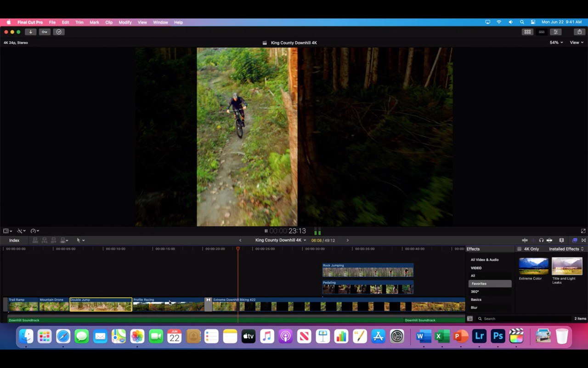Image resolution: width=588 pixels, height=368 pixels.
Task: Open the overwrite edit options dropdown
Action: pos(64,240)
